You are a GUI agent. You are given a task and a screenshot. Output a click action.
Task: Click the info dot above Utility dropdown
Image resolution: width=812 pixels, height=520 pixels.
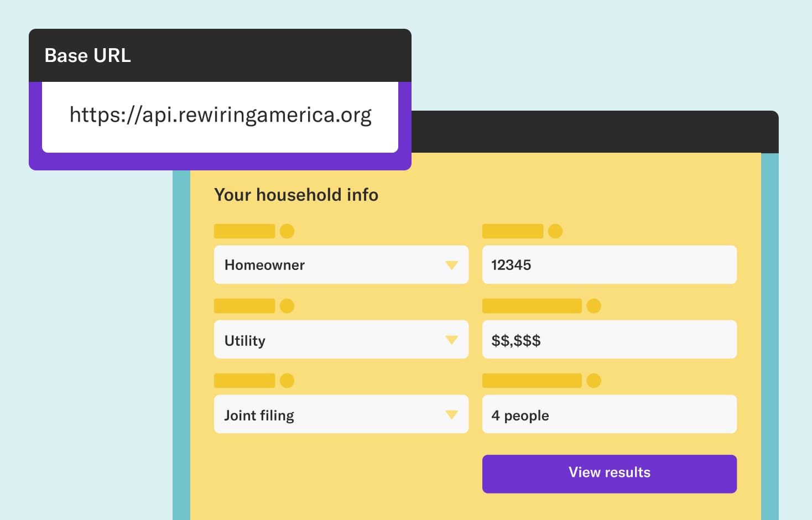287,305
